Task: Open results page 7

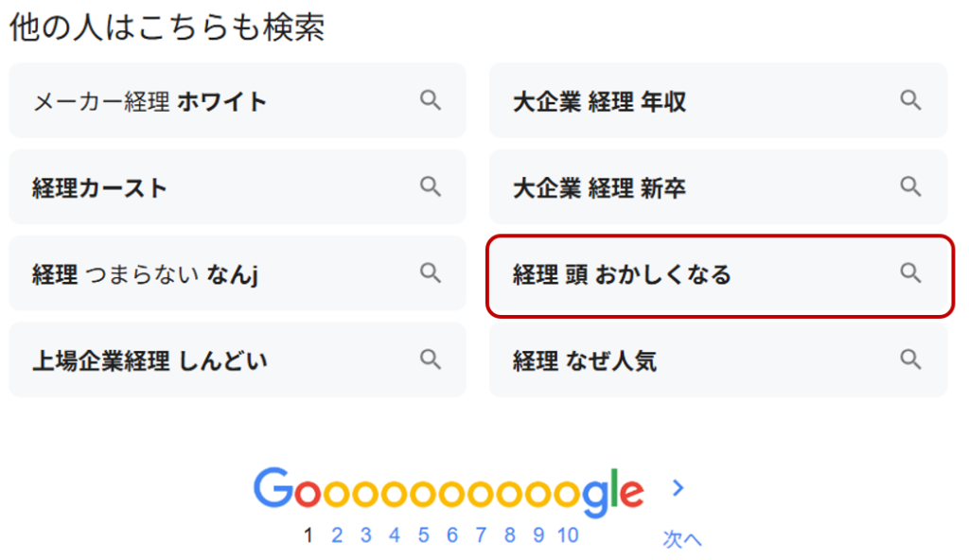Action: [481, 535]
